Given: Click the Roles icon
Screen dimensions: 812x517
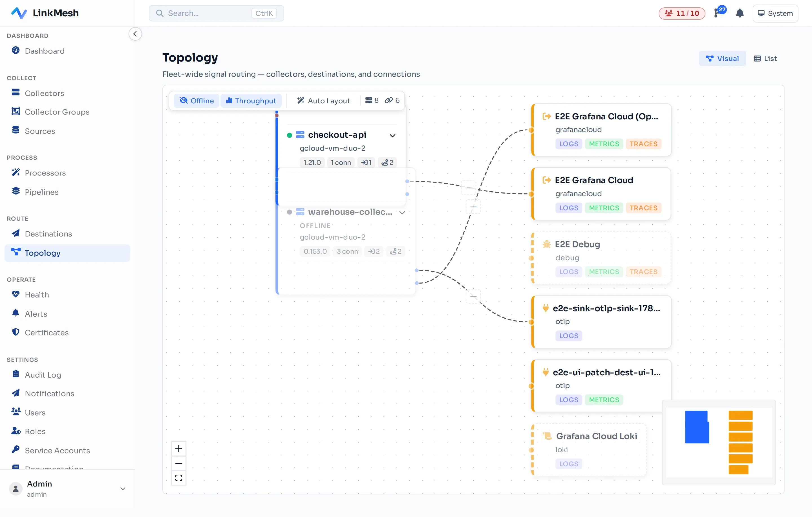Looking at the screenshot, I should pyautogui.click(x=16, y=431).
